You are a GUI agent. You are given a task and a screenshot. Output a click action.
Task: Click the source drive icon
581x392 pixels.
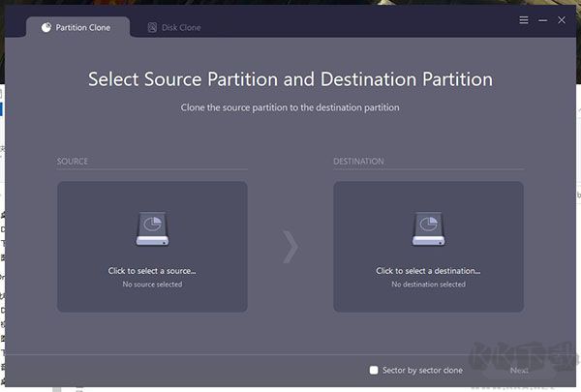tap(152, 228)
